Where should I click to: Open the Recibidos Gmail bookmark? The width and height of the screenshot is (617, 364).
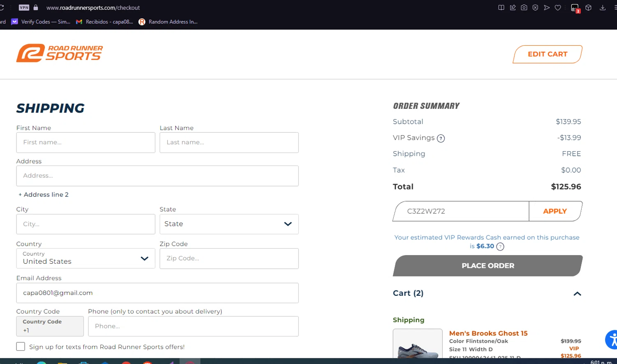(104, 22)
